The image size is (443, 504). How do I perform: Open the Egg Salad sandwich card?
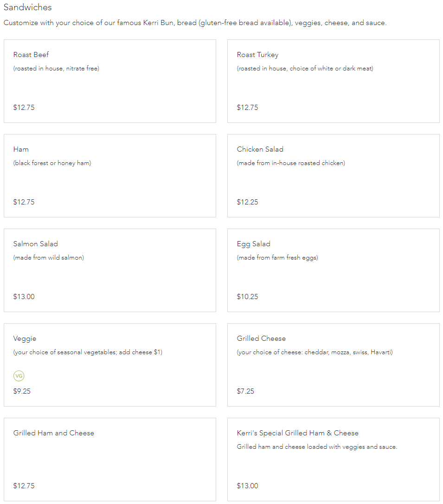coord(334,270)
